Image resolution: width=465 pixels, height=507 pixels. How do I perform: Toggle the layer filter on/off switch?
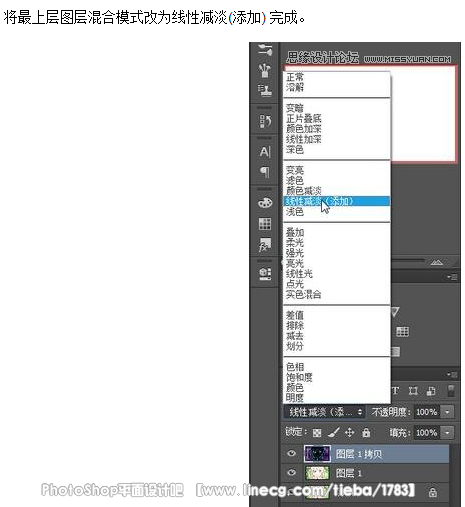[x=451, y=391]
